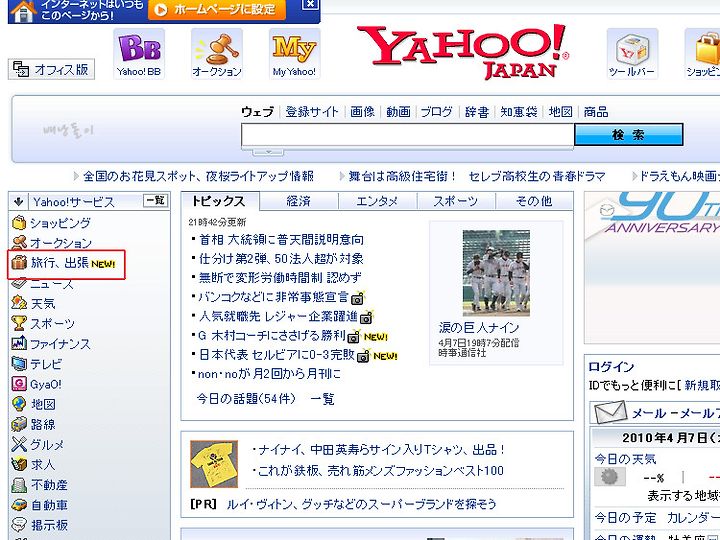Click the jobs icon (求人)
This screenshot has height=540, width=720.
click(x=19, y=465)
